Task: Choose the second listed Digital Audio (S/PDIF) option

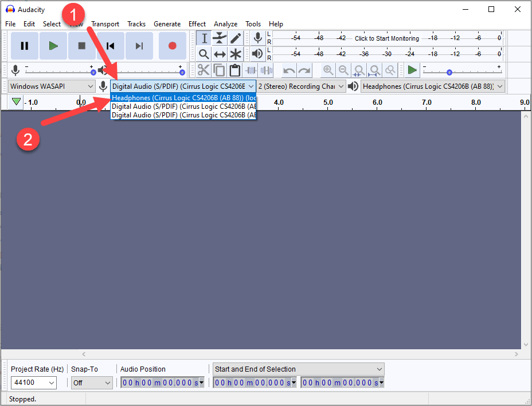Action: (183, 107)
